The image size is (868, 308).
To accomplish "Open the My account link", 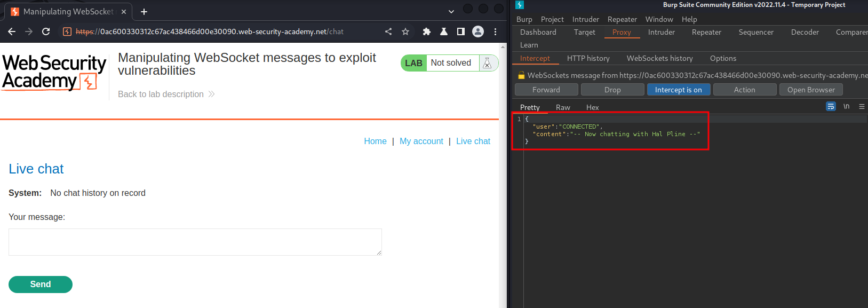I will pyautogui.click(x=421, y=141).
